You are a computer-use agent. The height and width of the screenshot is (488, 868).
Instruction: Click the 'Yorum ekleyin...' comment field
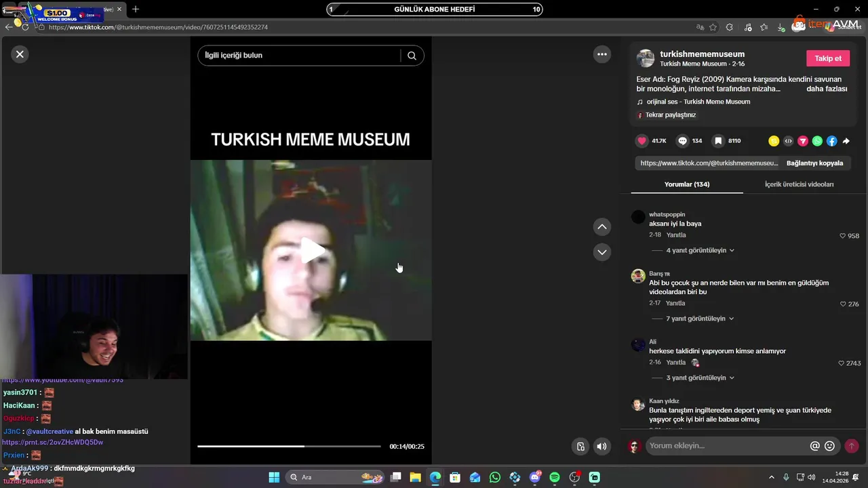click(x=727, y=446)
